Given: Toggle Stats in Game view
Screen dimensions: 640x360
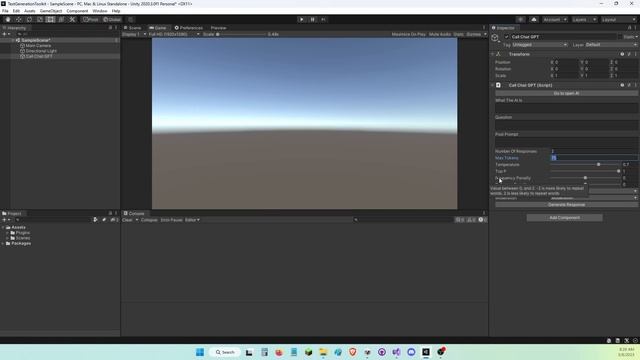Looking at the screenshot, I should pyautogui.click(x=458, y=34).
